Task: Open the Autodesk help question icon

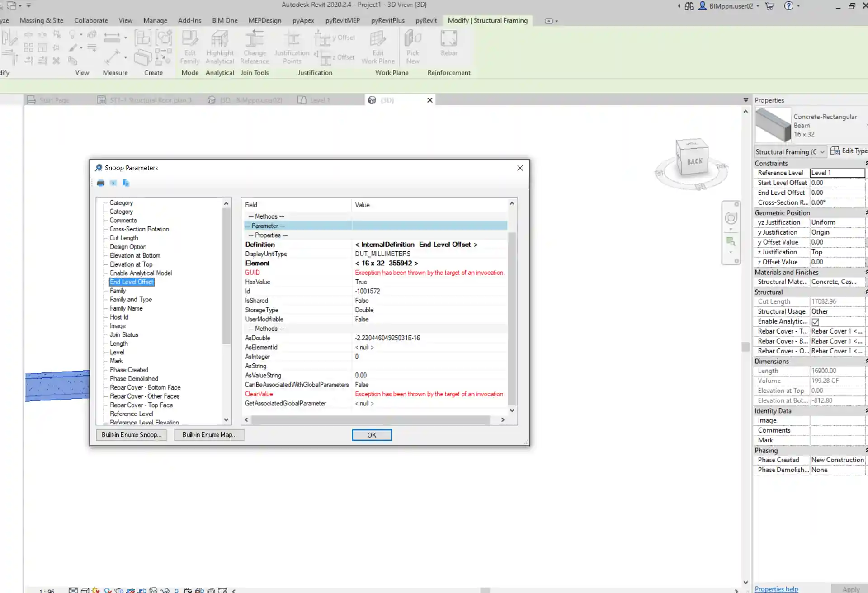Action: point(788,6)
